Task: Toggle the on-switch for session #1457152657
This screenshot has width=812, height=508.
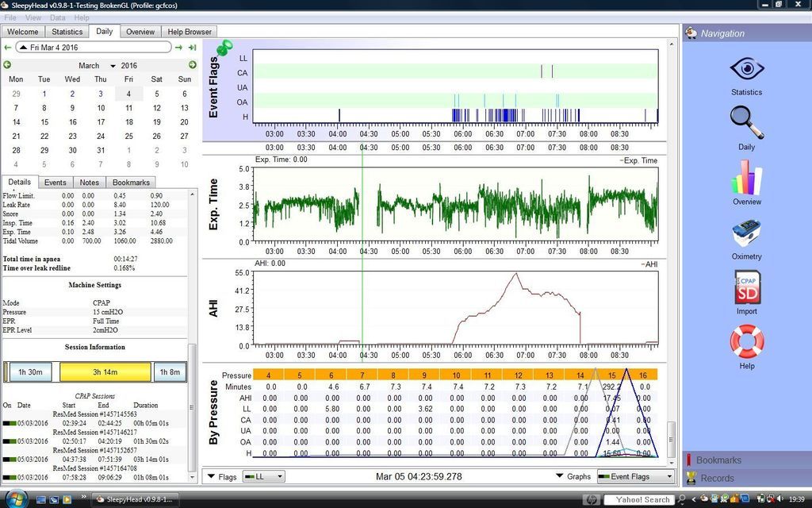Action: click(x=10, y=460)
